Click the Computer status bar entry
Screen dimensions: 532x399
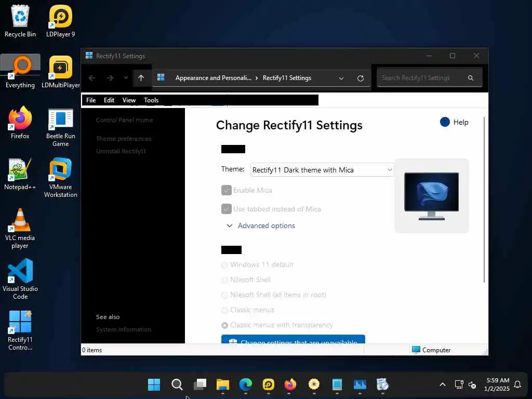[431, 350]
